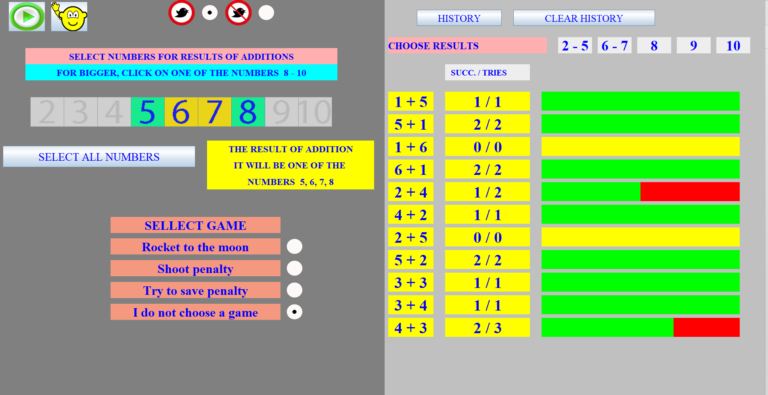
Task: Click the green play button icon
Action: (27, 16)
